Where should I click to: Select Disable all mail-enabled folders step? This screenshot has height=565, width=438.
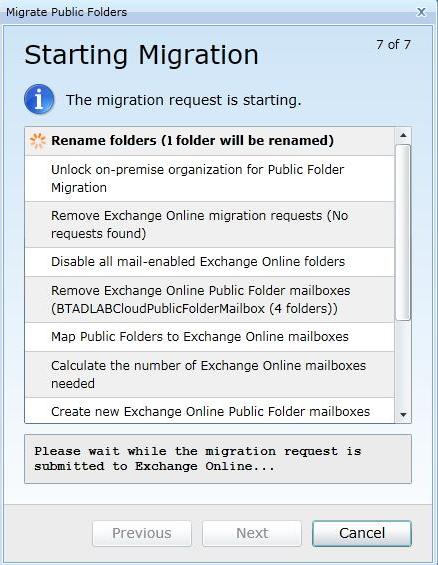tap(210, 262)
